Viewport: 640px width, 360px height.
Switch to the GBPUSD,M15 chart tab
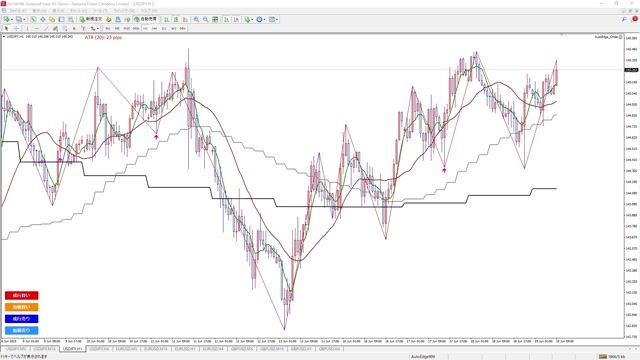(271, 349)
